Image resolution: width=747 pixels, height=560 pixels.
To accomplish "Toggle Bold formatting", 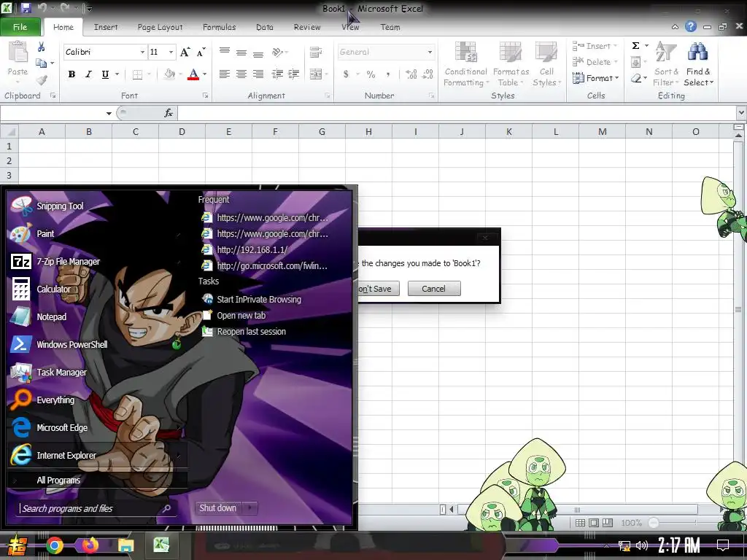I will point(71,74).
